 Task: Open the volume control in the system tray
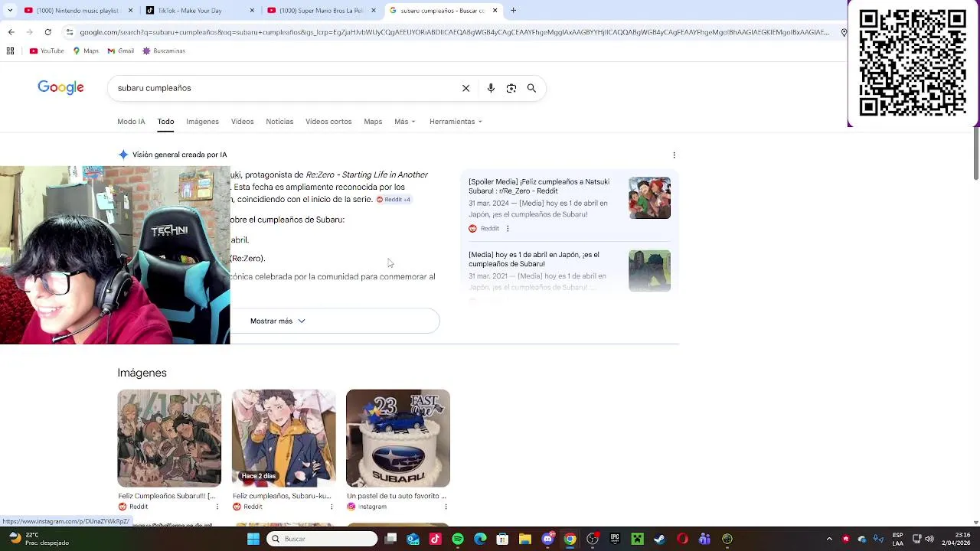click(x=929, y=539)
